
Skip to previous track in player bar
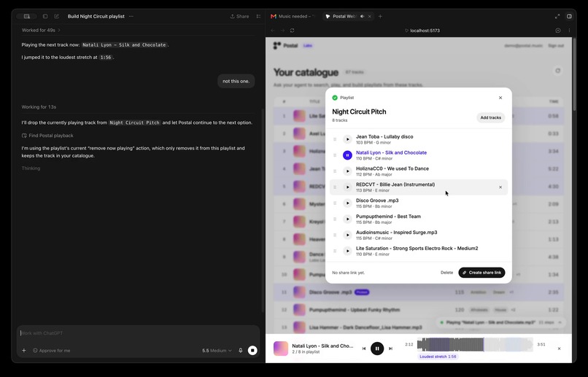[x=364, y=349]
